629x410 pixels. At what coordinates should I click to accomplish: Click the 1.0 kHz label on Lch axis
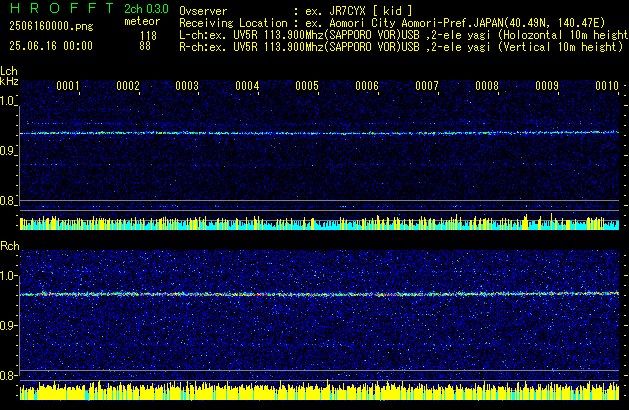point(7,101)
